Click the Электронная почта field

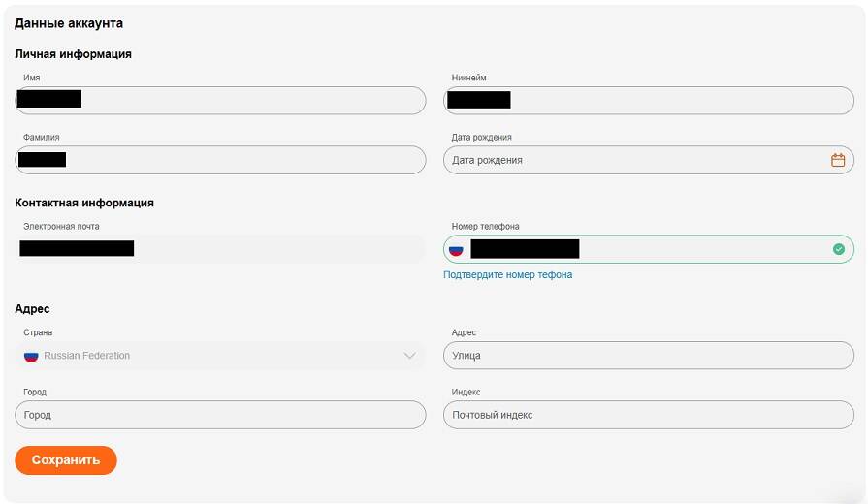coord(220,249)
